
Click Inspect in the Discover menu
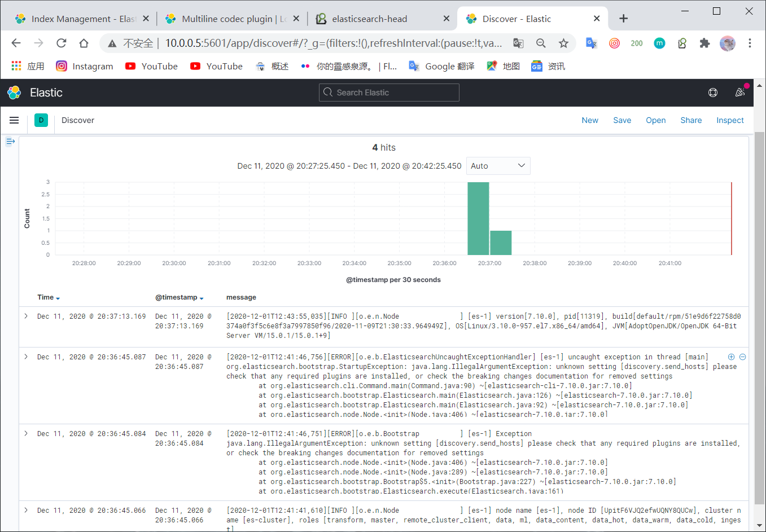pos(730,120)
